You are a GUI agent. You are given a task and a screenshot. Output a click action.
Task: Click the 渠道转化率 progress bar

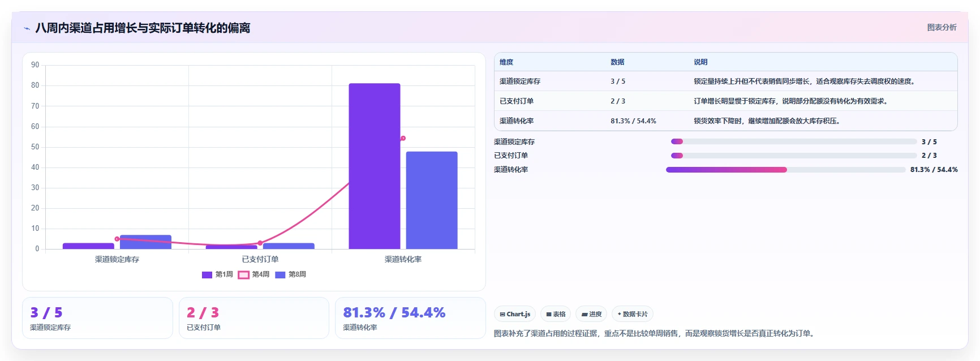(x=786, y=170)
